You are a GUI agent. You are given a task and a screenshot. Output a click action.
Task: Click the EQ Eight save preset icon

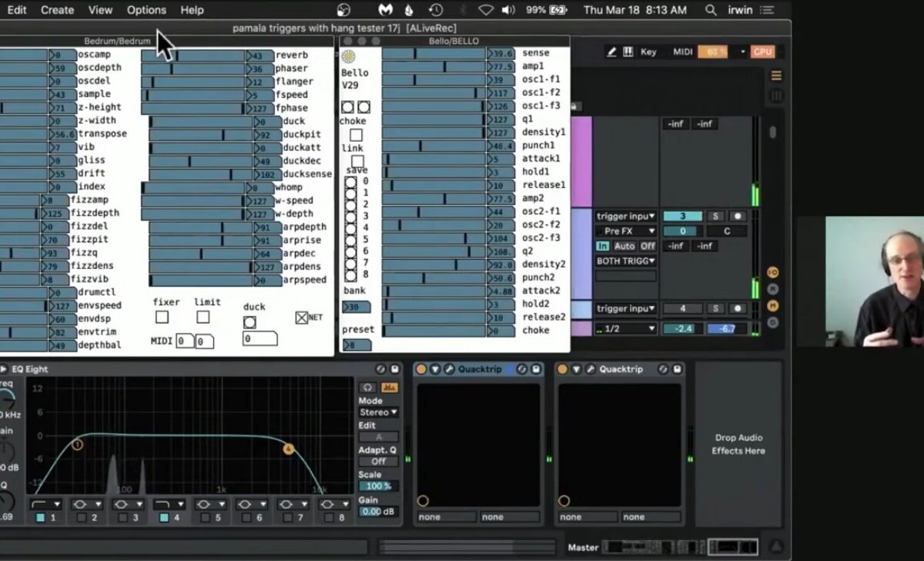point(395,369)
